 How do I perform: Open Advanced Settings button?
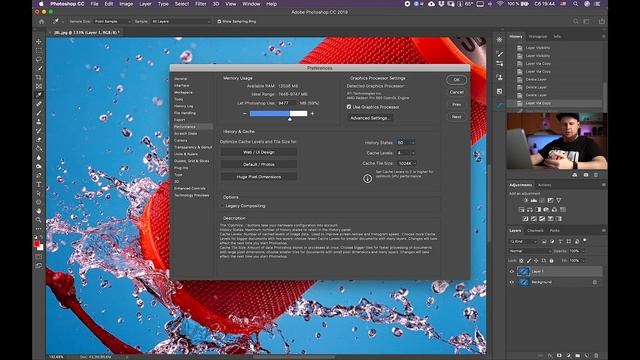click(x=370, y=118)
